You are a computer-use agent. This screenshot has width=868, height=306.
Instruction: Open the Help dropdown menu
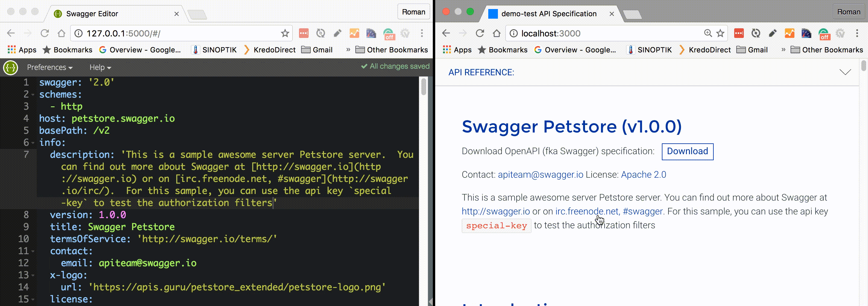pyautogui.click(x=100, y=67)
